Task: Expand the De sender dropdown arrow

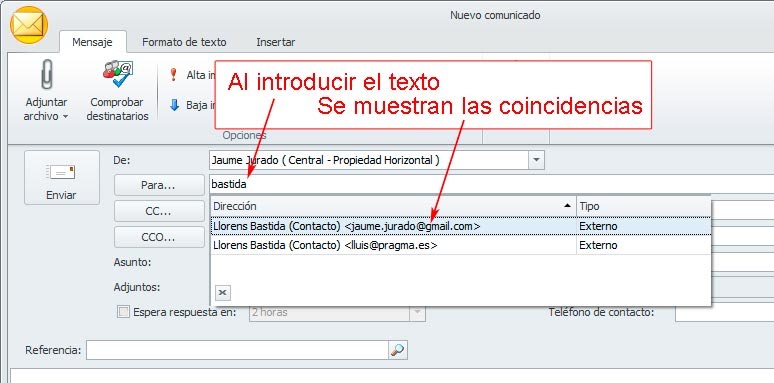Action: 536,160
